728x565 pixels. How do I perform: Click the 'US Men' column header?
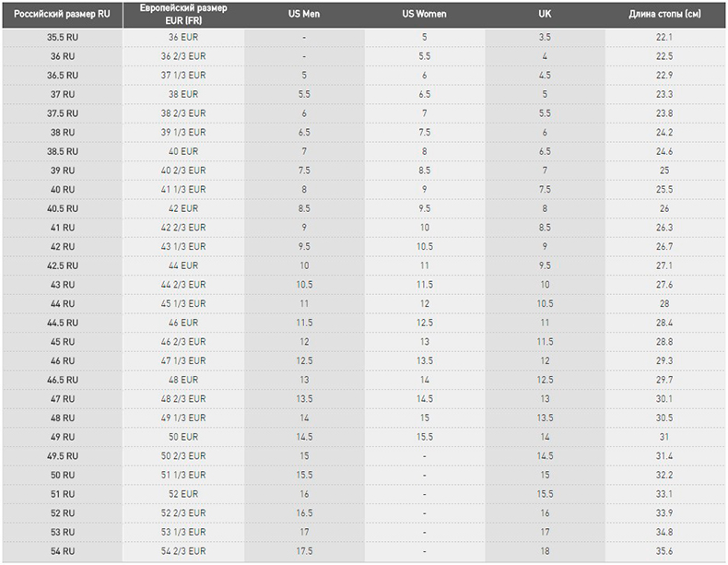(304, 14)
